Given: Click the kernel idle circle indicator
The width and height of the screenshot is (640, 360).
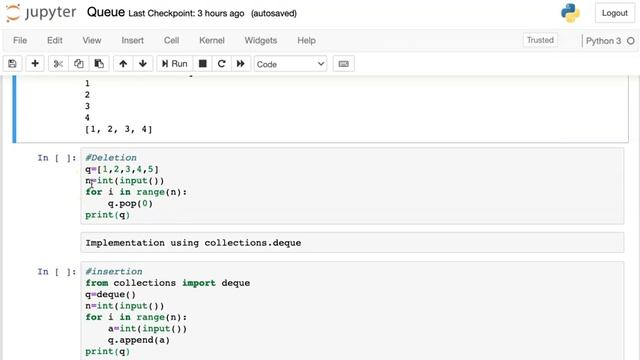Looking at the screenshot, I should [x=631, y=41].
